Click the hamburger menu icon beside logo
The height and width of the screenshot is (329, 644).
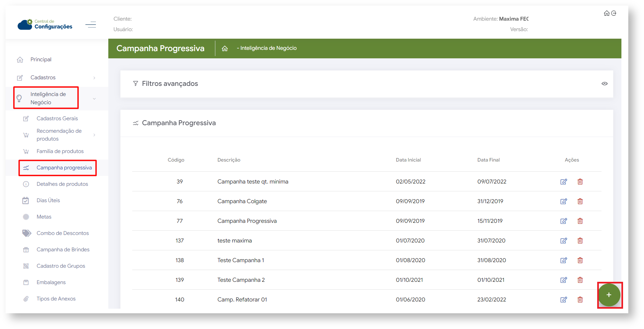91,25
